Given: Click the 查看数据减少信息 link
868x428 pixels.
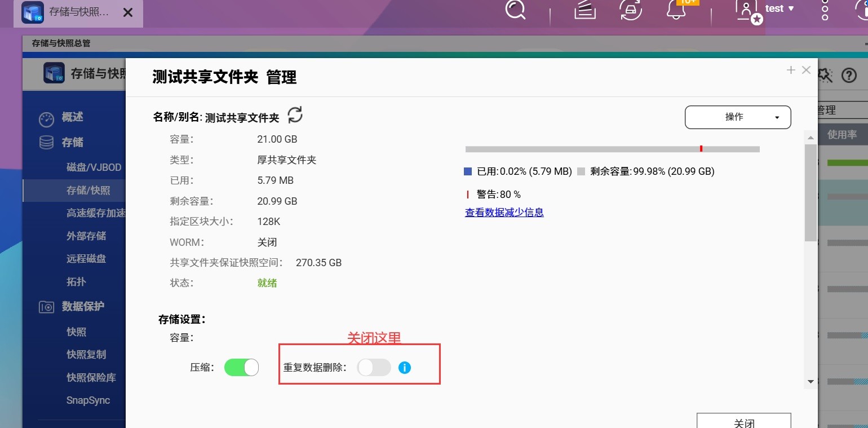Looking at the screenshot, I should pos(504,213).
